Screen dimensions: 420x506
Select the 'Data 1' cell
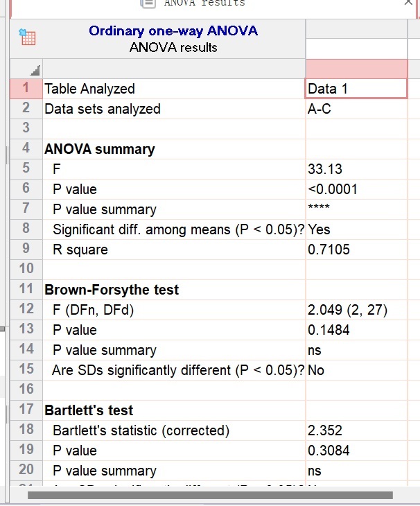coord(356,89)
